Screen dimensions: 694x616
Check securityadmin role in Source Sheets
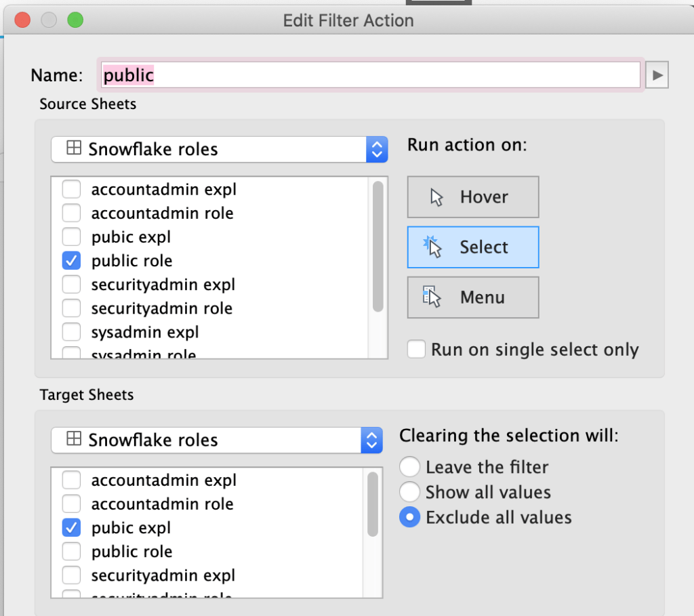(x=71, y=308)
